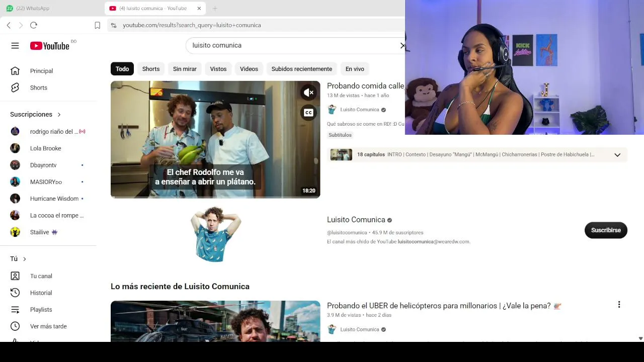644x362 pixels.
Task: Select the En vivo filter chip
Action: click(355, 69)
